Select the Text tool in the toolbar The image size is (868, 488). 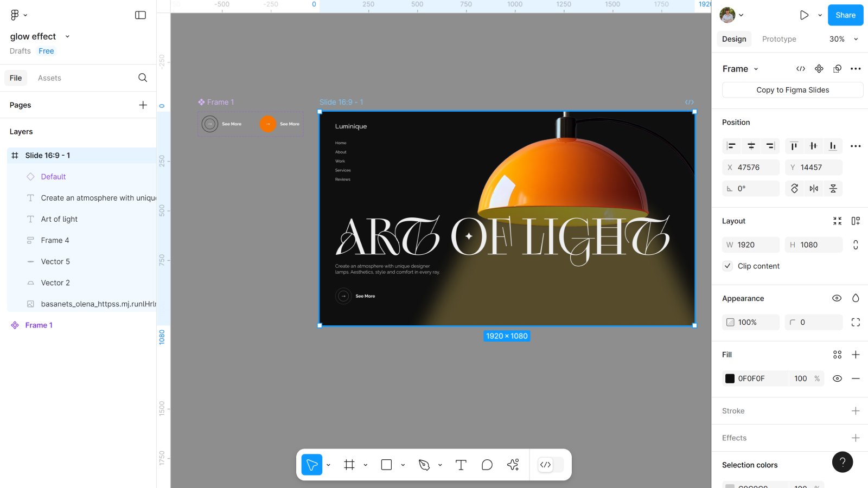pos(461,465)
